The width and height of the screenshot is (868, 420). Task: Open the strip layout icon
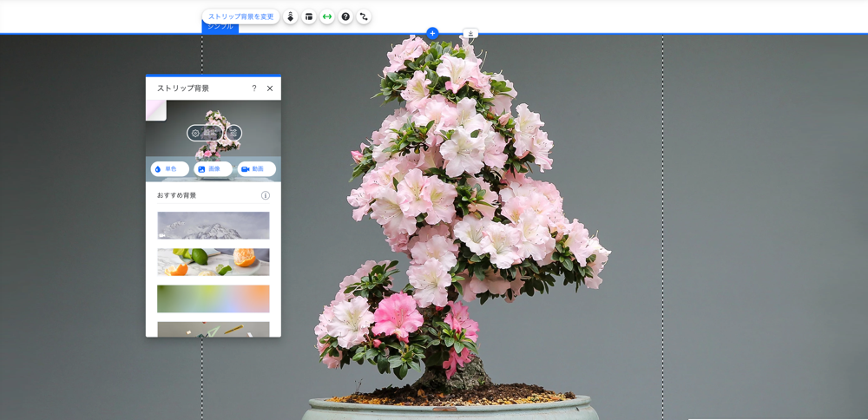pyautogui.click(x=309, y=16)
